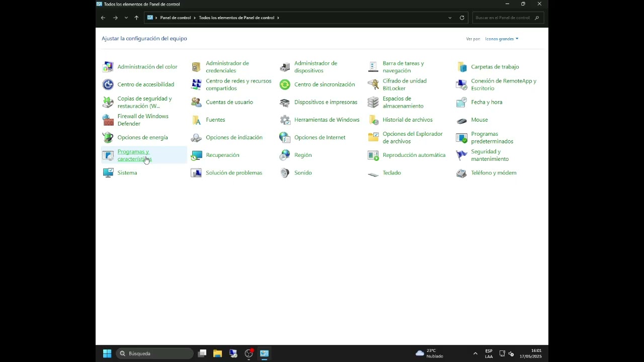Open the Centro de redes y recursos compartidos icon
This screenshot has height=362, width=644.
click(196, 84)
